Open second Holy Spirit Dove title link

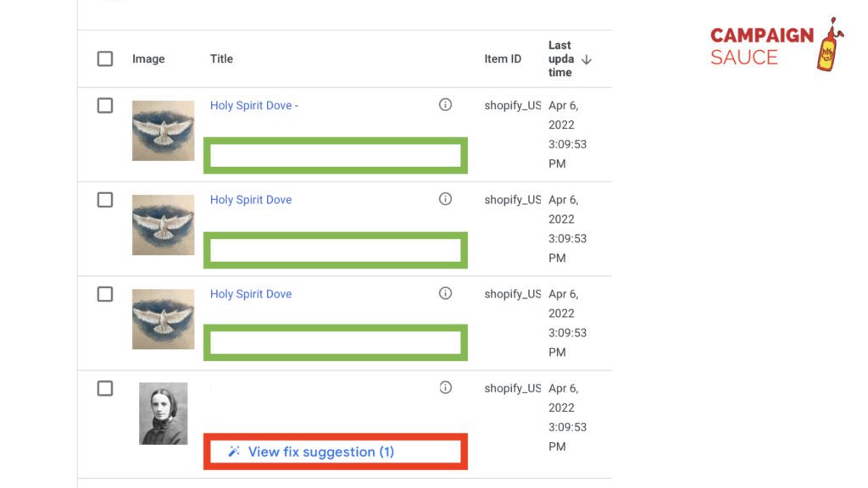(x=251, y=200)
